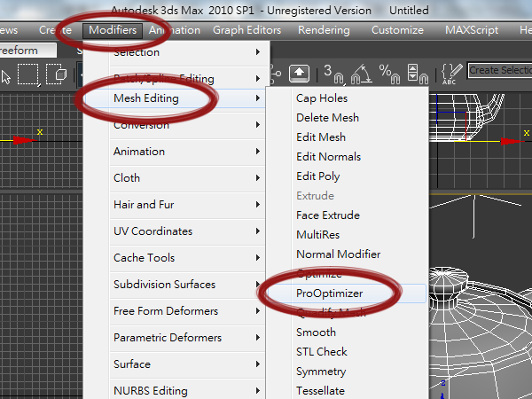Switch to the Freeform ribbon tab

(x=27, y=51)
